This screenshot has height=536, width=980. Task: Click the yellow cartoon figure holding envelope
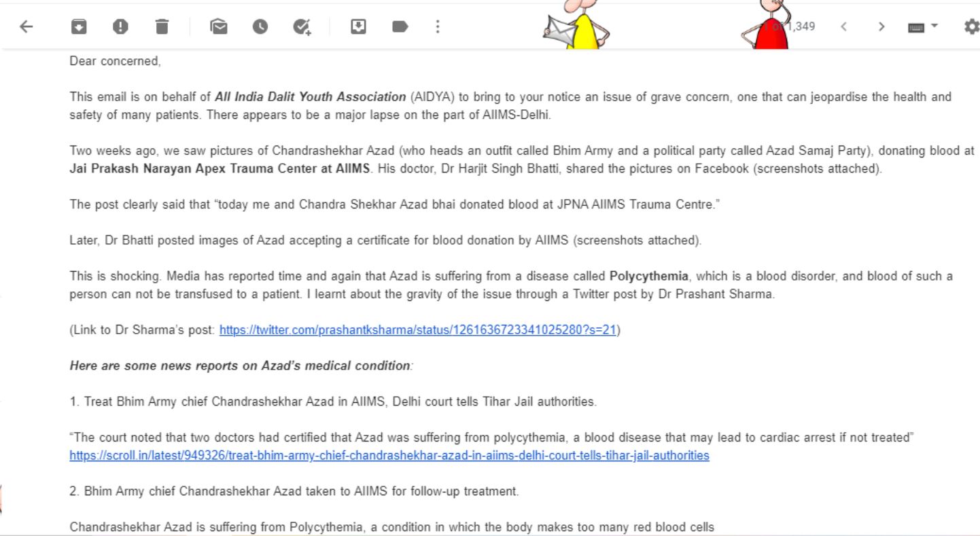click(578, 27)
